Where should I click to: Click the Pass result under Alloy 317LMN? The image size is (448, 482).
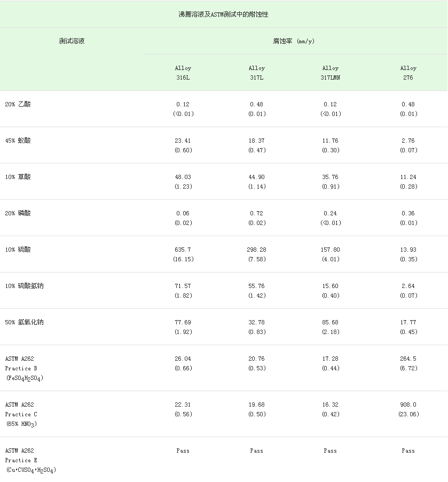[x=331, y=450]
